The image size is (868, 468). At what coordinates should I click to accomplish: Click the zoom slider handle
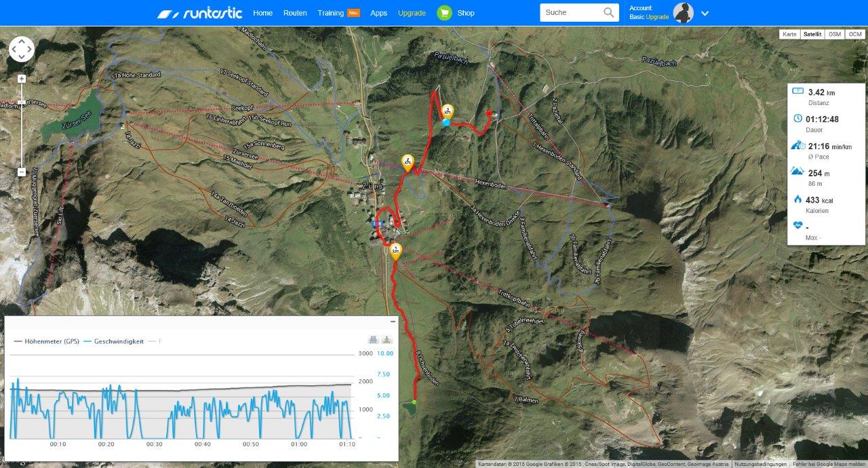pyautogui.click(x=22, y=102)
